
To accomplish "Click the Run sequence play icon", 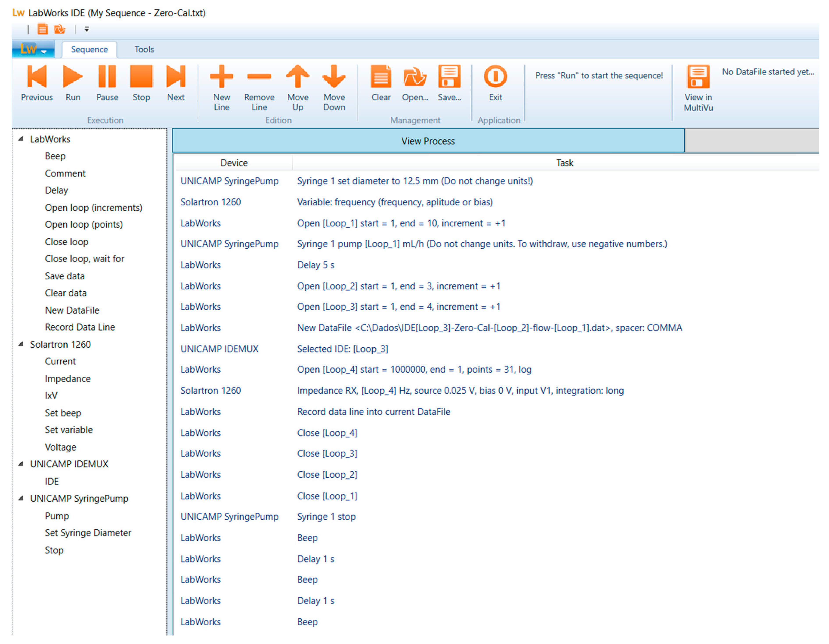I will click(73, 77).
